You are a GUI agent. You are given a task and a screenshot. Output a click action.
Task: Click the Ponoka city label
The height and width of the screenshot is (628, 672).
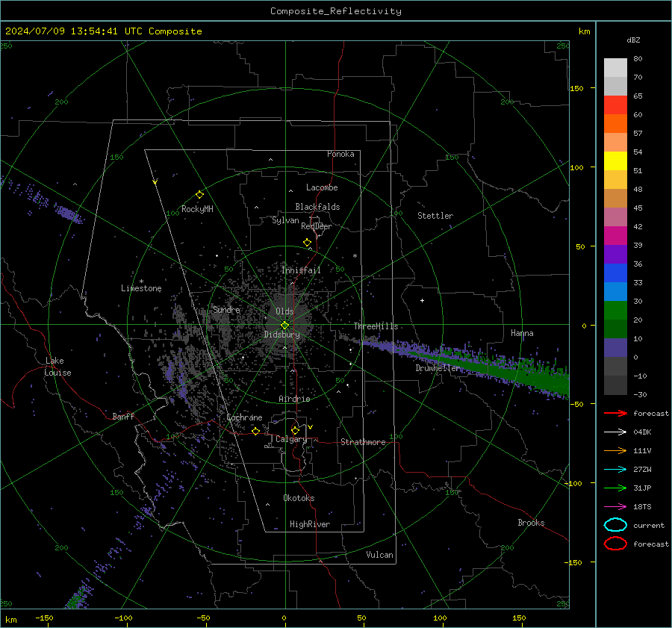click(x=340, y=155)
